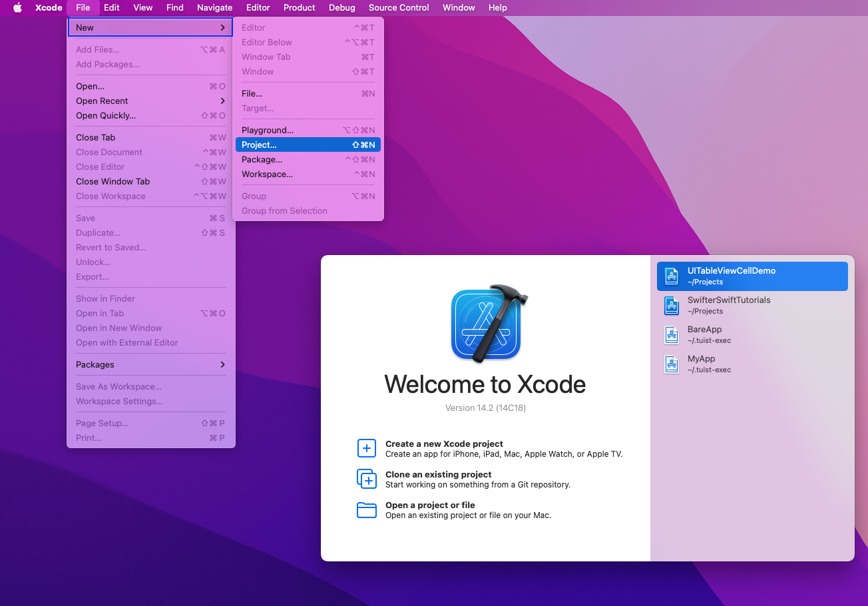The width and height of the screenshot is (868, 606).
Task: Select BareApp recent project
Action: coord(752,335)
